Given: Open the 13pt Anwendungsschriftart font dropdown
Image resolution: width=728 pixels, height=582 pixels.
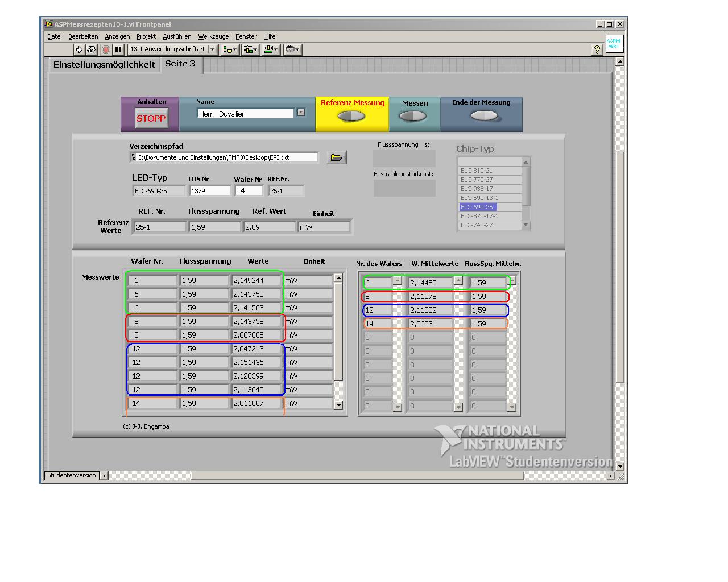Looking at the screenshot, I should point(173,49).
